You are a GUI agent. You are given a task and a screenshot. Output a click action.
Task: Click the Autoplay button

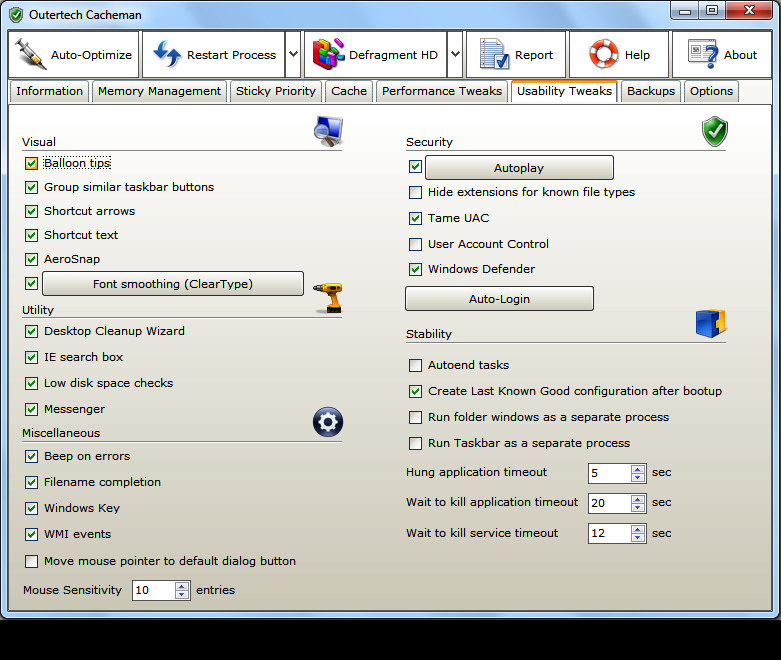click(519, 168)
